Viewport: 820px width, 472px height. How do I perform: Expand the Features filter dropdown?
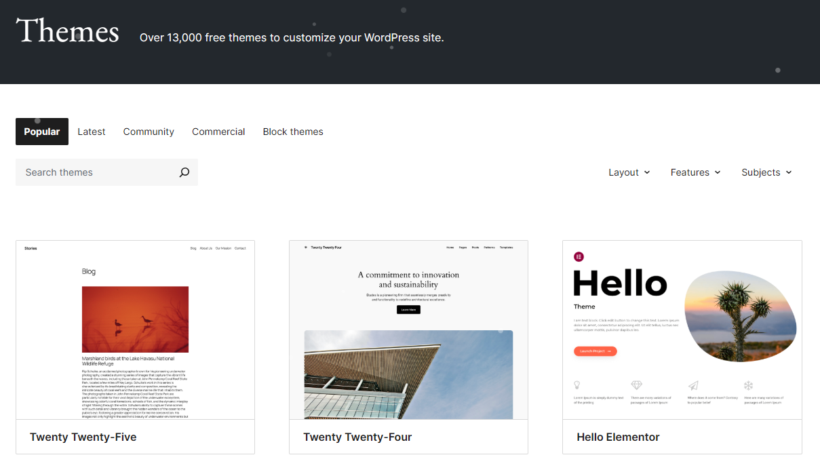click(x=696, y=172)
